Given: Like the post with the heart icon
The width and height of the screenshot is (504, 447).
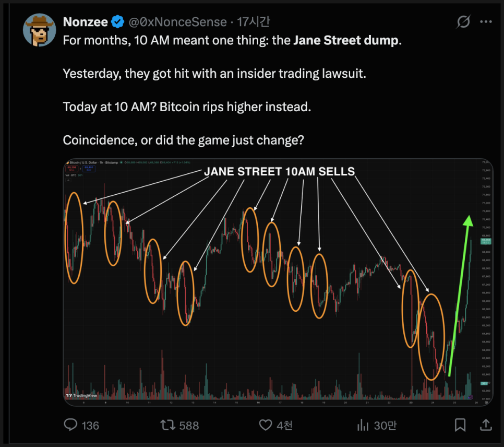Looking at the screenshot, I should (266, 425).
